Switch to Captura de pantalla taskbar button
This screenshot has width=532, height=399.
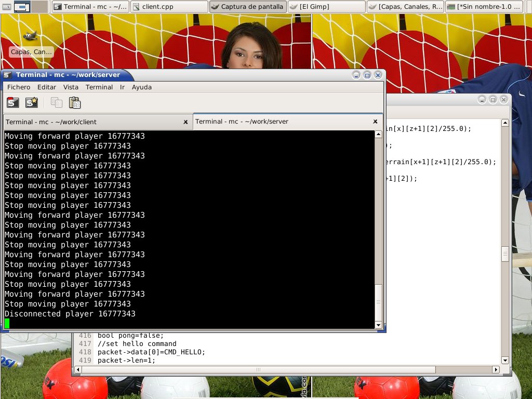click(x=248, y=6)
